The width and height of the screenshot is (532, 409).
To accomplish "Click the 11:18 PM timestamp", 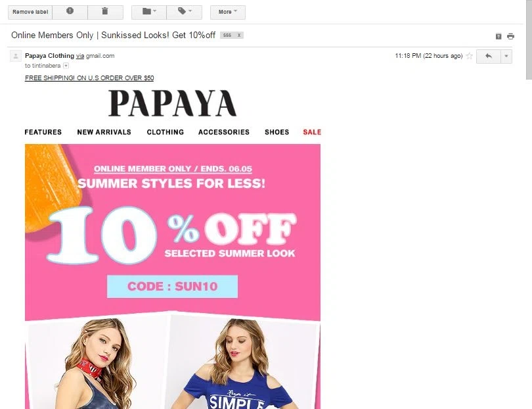I will tap(429, 56).
